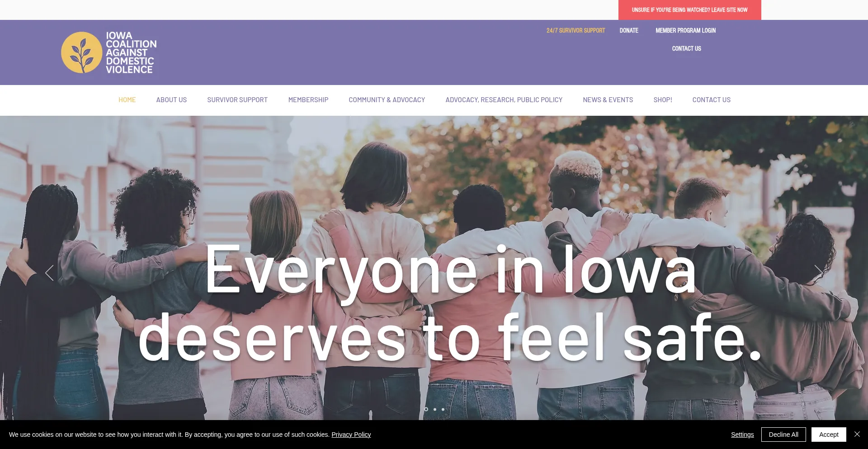Select the first slideshow dot

click(x=426, y=409)
